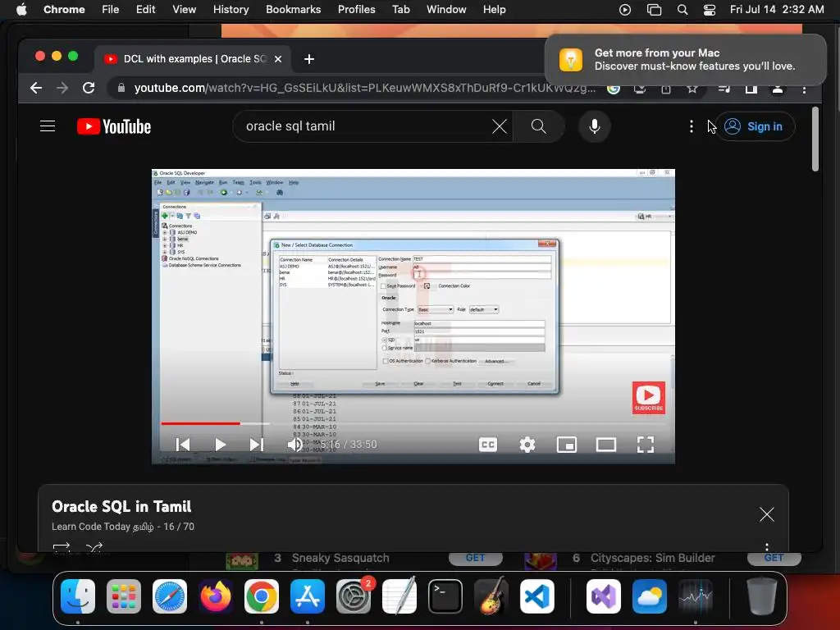Open the Tab menu
Image resolution: width=840 pixels, height=630 pixels.
pos(400,10)
